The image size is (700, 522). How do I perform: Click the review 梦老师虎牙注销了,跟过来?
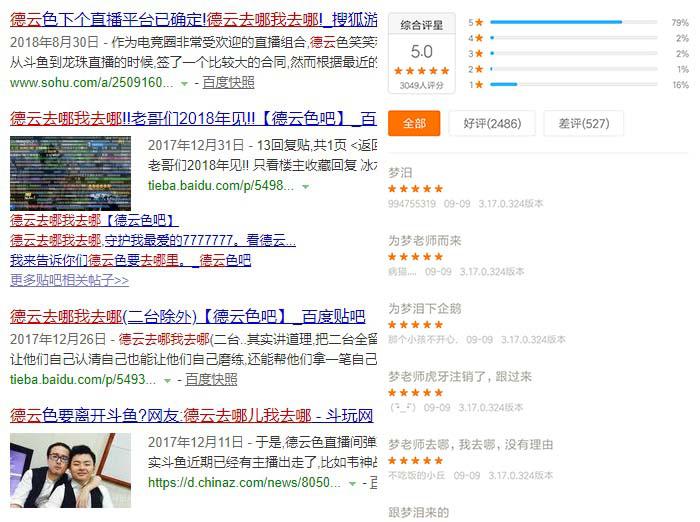(460, 376)
